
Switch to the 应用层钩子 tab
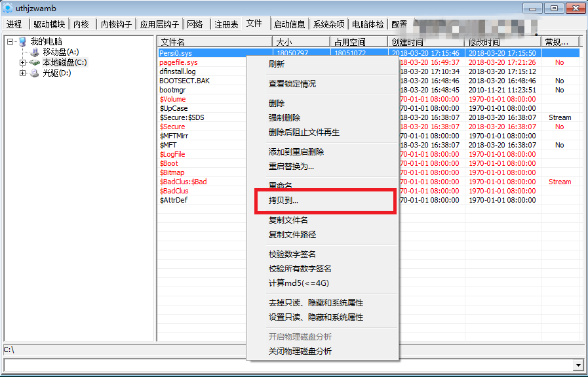coord(159,24)
